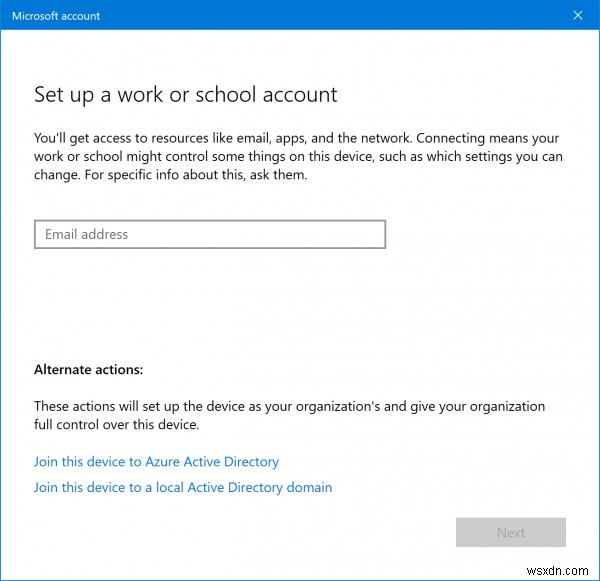Open Join this device to Azure Active Directory

pos(156,462)
